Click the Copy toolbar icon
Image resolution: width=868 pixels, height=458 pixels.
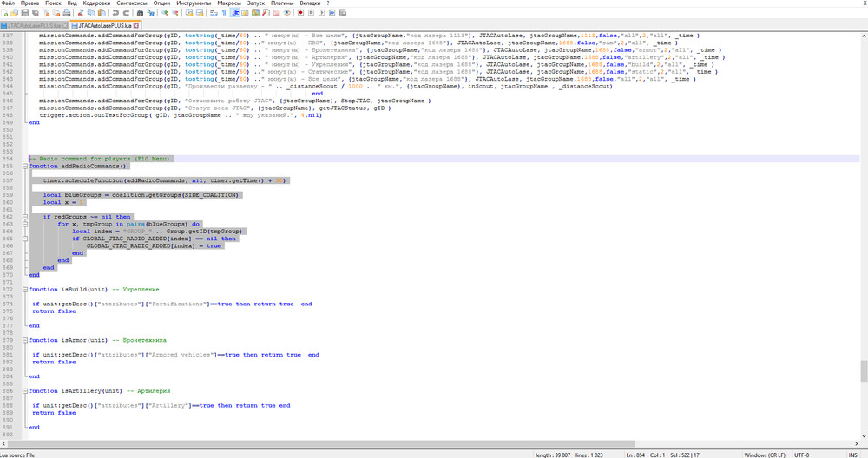click(x=91, y=12)
